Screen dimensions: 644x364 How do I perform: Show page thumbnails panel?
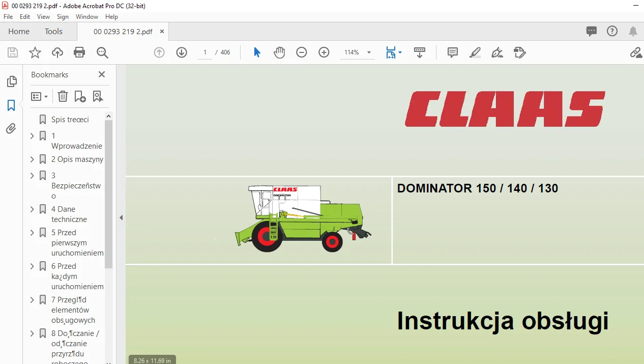(11, 81)
